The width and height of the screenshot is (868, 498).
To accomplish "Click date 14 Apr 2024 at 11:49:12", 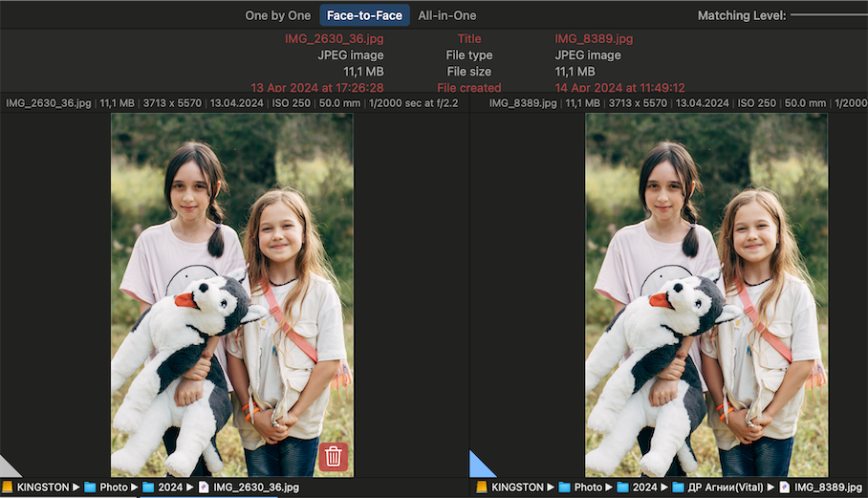I will click(619, 87).
